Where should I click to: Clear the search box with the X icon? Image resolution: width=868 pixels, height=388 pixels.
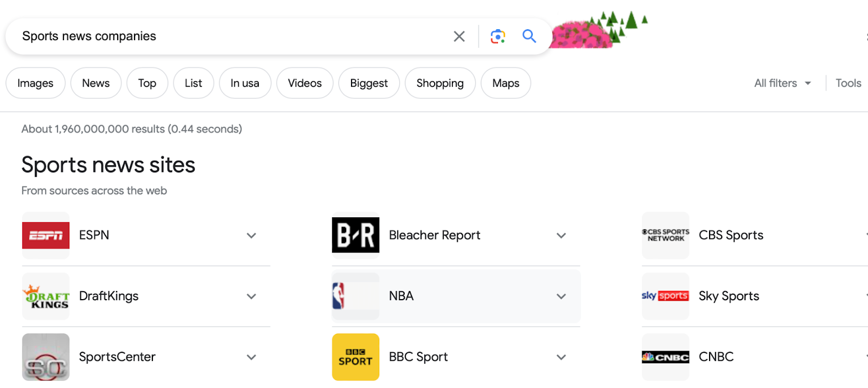[x=459, y=36]
